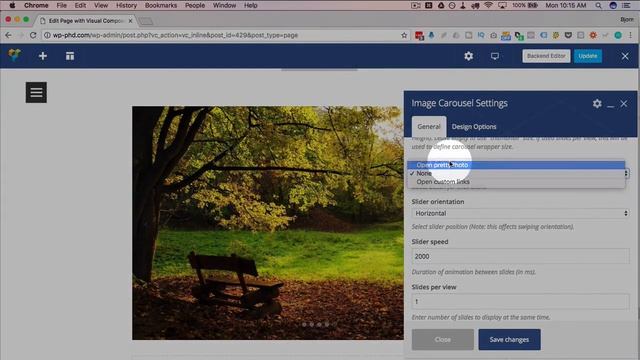Open the History menu
The width and height of the screenshot is (640, 360).
pos(126,5)
